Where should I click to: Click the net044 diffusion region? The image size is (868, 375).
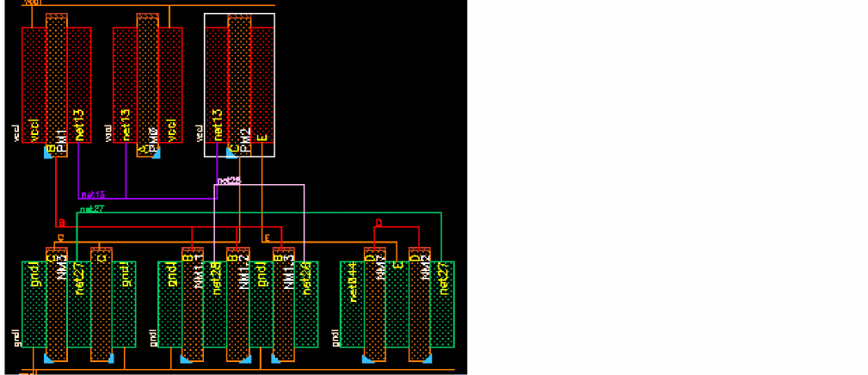coord(352,304)
